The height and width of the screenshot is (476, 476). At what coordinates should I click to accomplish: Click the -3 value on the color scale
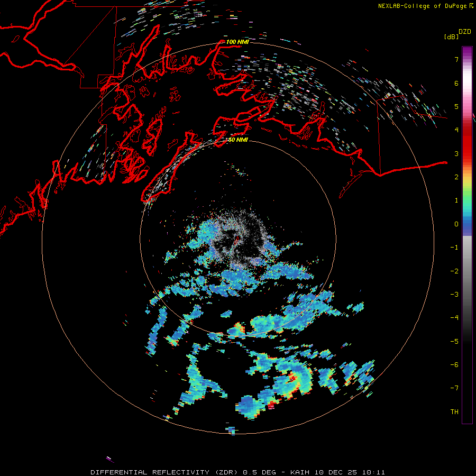tap(454, 295)
